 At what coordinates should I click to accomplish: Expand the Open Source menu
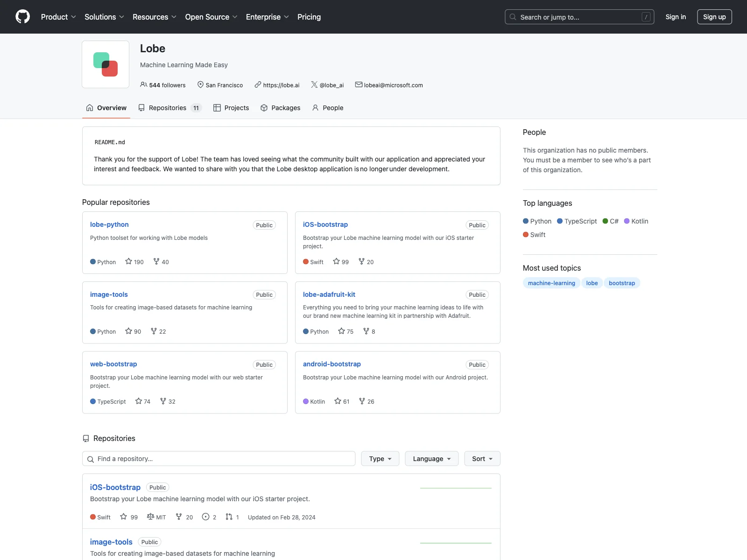[x=211, y=17]
